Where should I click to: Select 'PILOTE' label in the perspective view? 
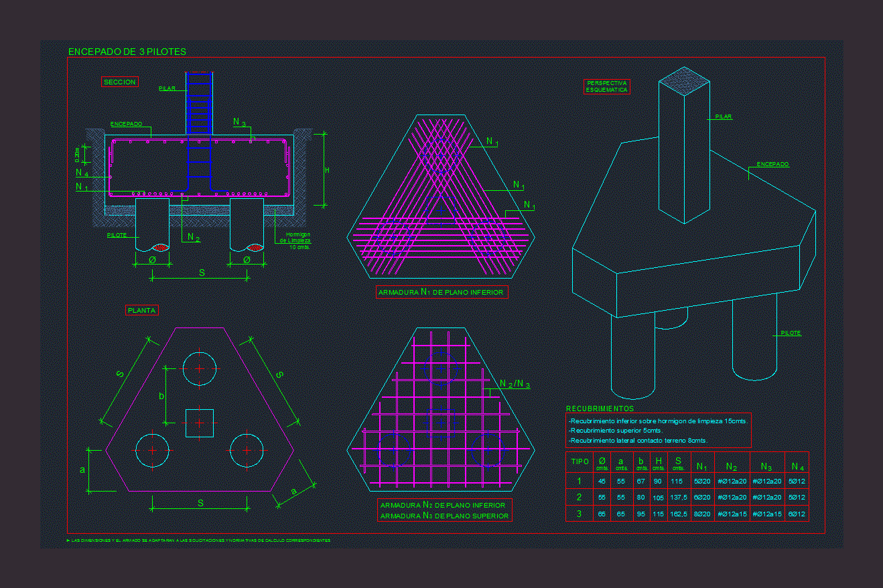click(791, 333)
